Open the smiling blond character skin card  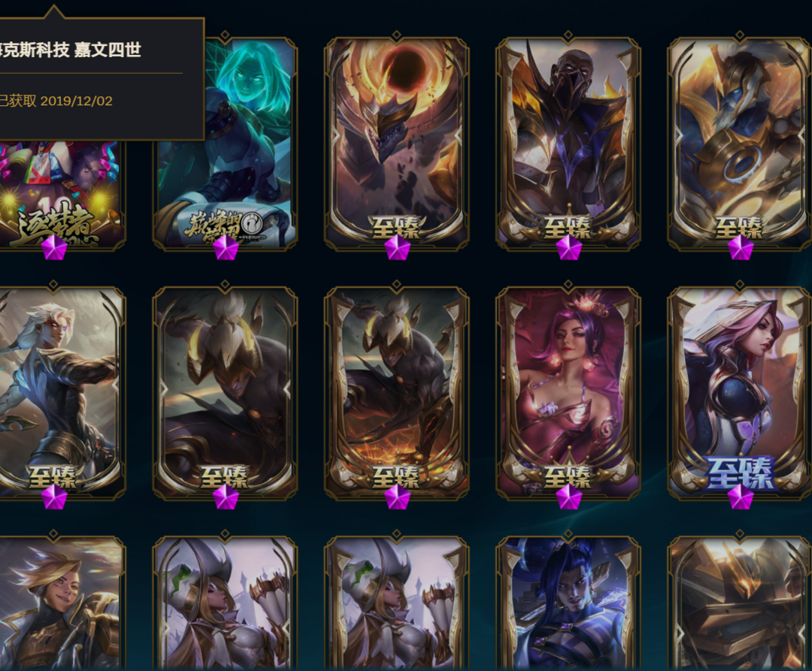(62, 603)
